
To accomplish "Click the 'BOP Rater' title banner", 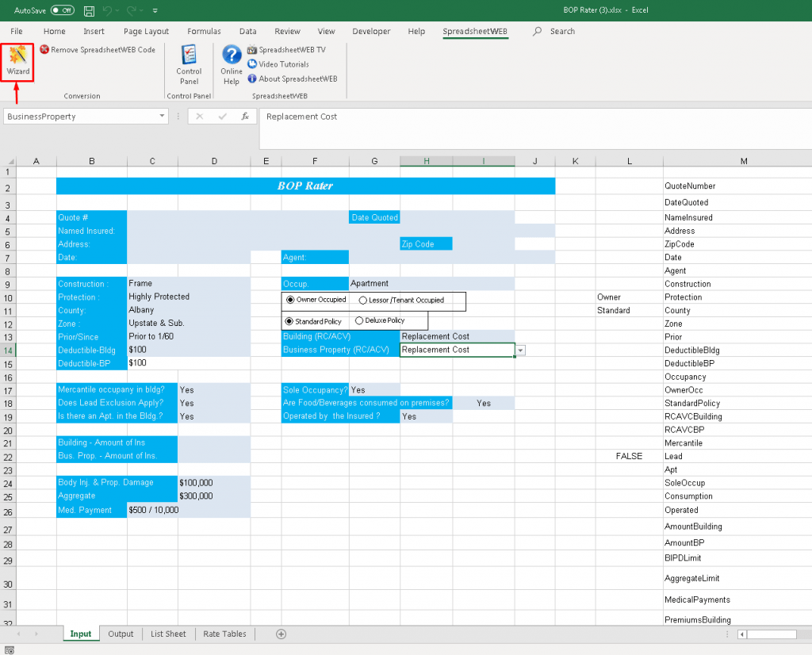I will 305,186.
